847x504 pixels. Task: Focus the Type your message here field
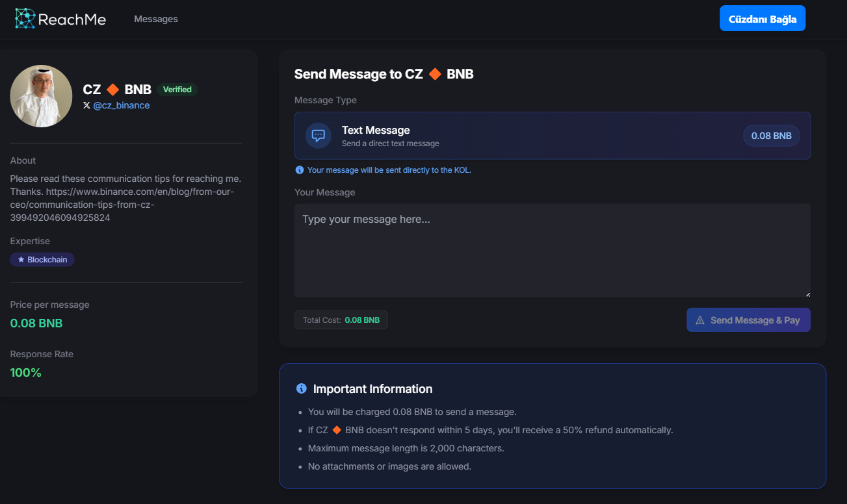pos(552,250)
